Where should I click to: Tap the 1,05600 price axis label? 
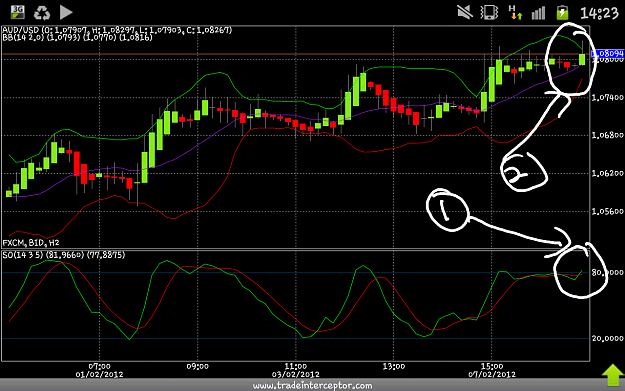[607, 211]
